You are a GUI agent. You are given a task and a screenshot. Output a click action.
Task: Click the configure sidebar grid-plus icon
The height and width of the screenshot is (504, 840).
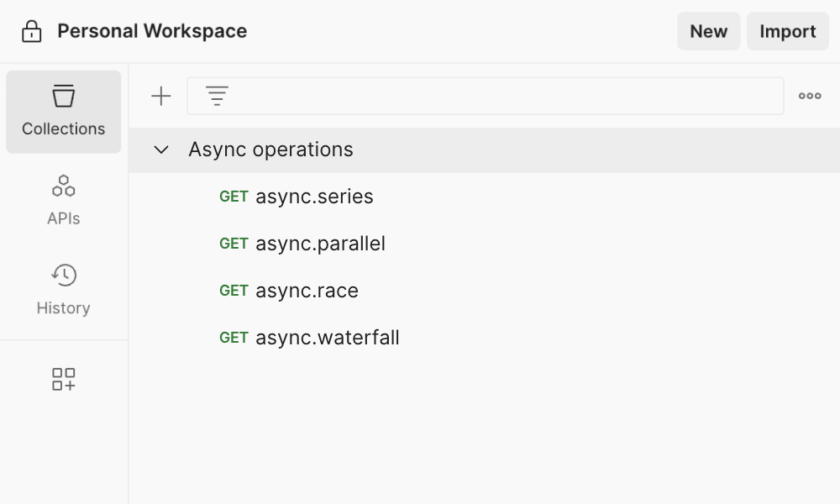(x=64, y=380)
